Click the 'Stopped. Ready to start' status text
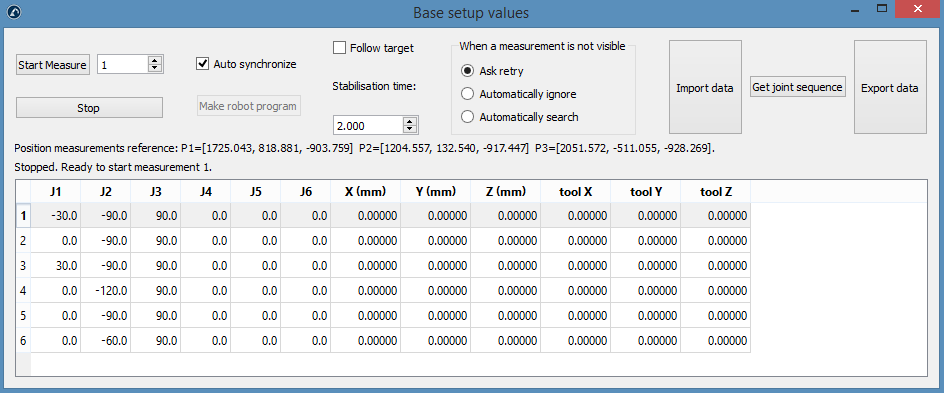Screen dimensions: 944x393 [113, 167]
